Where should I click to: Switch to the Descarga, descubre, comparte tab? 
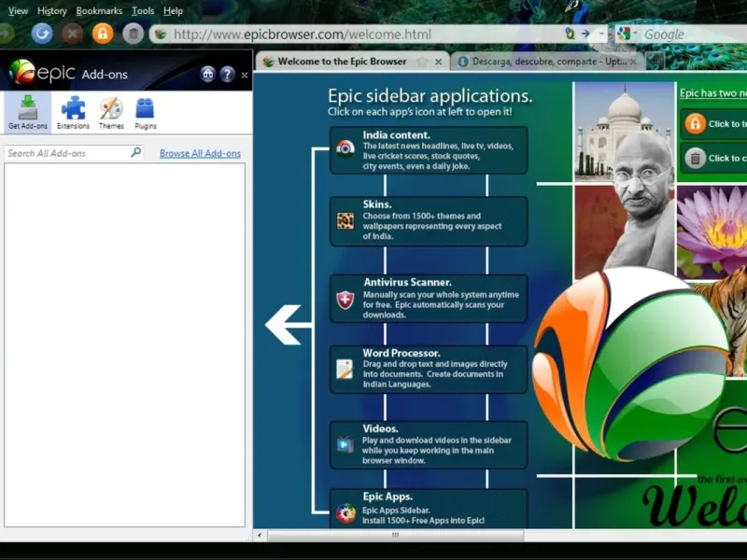pos(543,62)
